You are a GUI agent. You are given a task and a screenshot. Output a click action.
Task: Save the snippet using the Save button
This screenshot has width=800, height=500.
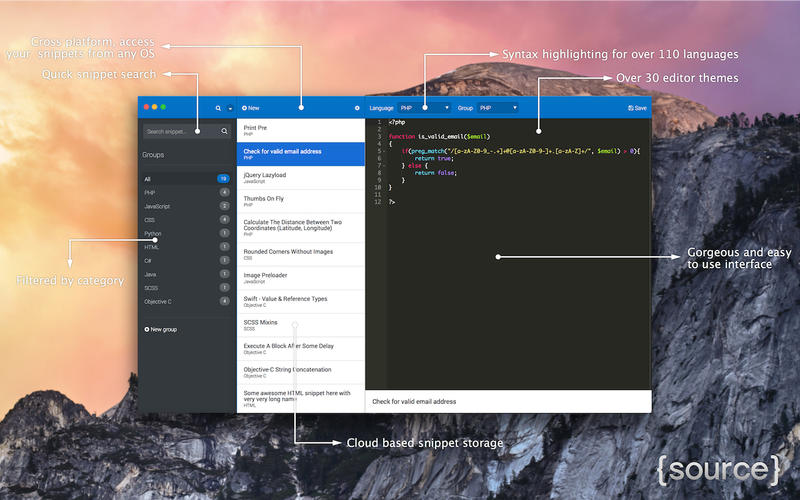point(637,108)
